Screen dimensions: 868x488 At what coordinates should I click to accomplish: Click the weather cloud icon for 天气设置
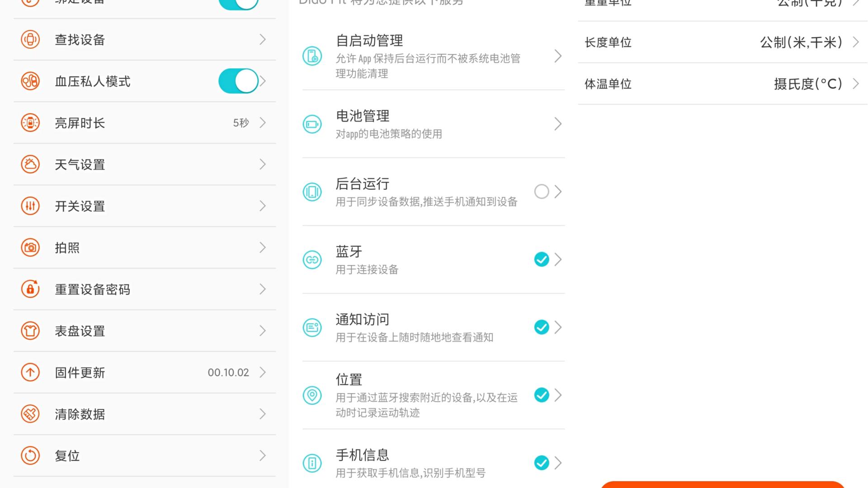point(30,164)
